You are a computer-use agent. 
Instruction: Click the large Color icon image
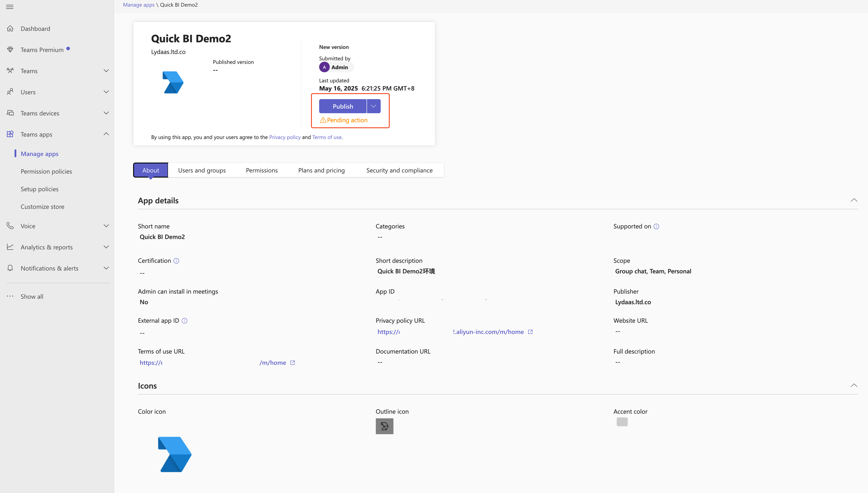(175, 454)
